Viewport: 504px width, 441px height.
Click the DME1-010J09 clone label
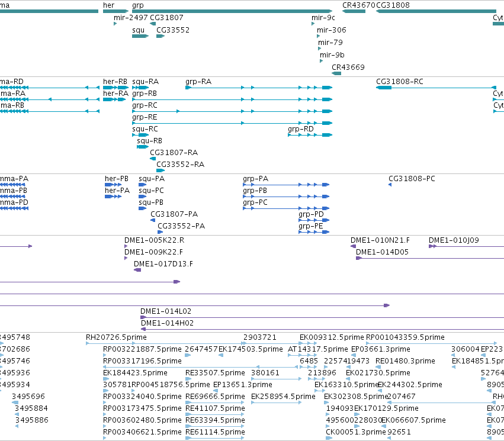pyautogui.click(x=454, y=240)
